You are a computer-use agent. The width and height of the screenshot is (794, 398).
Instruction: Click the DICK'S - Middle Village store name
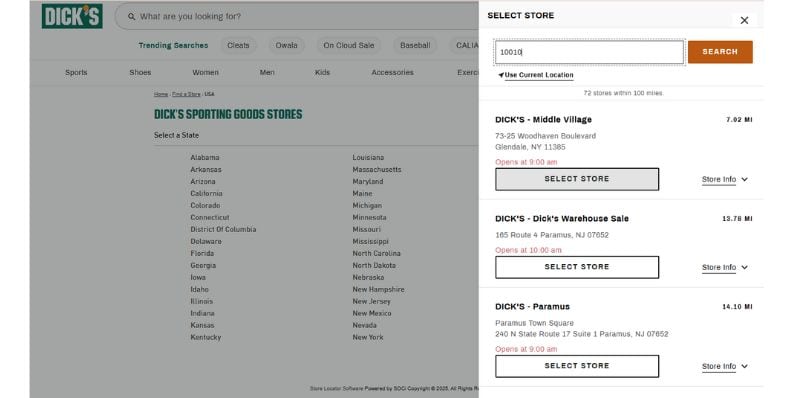pos(543,120)
